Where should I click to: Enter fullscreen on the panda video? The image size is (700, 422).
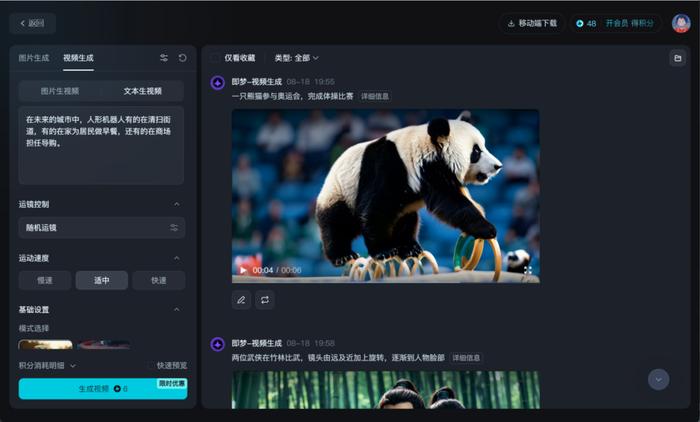click(528, 270)
